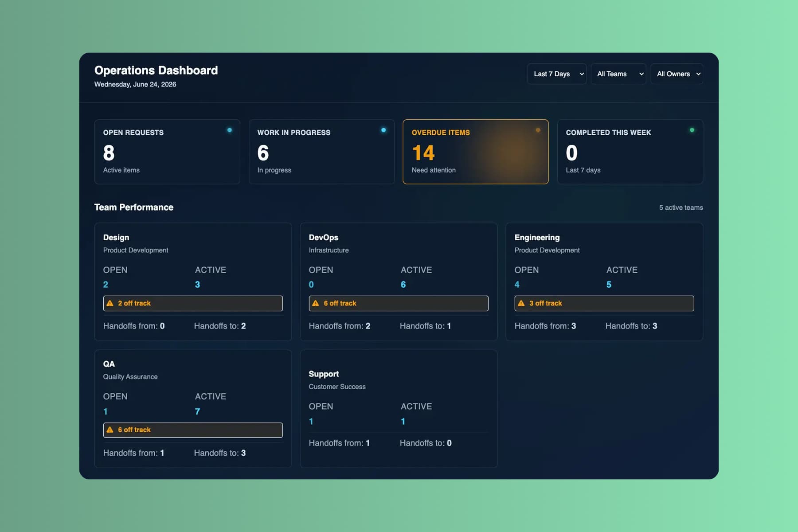Expand the All Owners dropdown
Viewport: 798px width, 532px height.
677,74
